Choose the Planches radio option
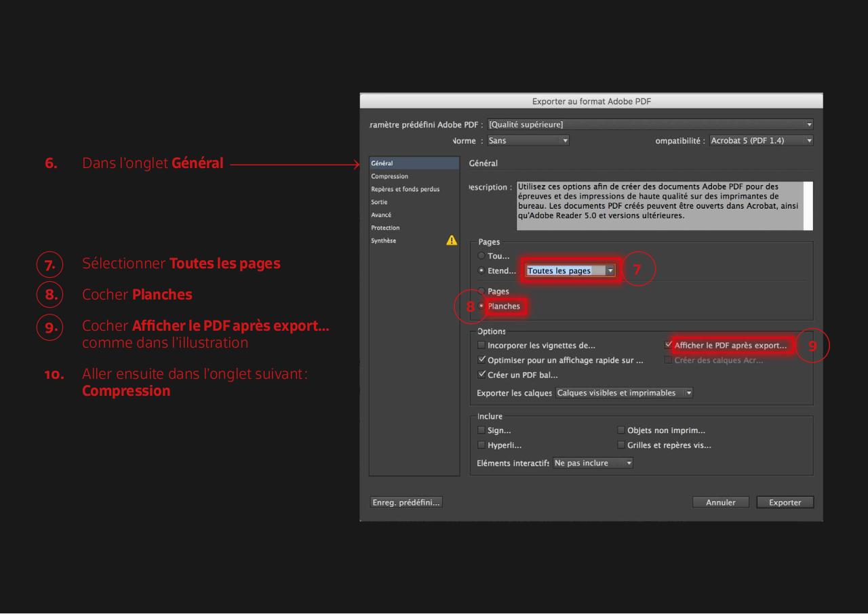The width and height of the screenshot is (868, 614). pos(482,306)
